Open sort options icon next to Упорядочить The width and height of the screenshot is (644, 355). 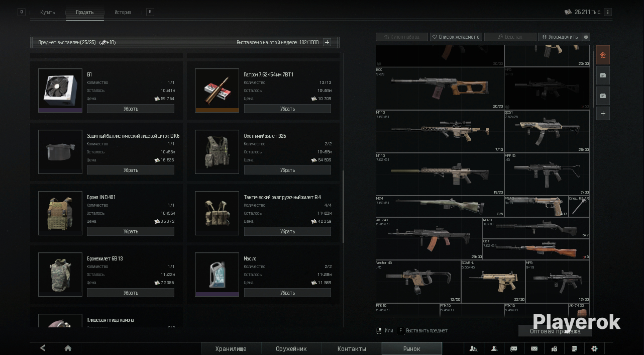(586, 37)
